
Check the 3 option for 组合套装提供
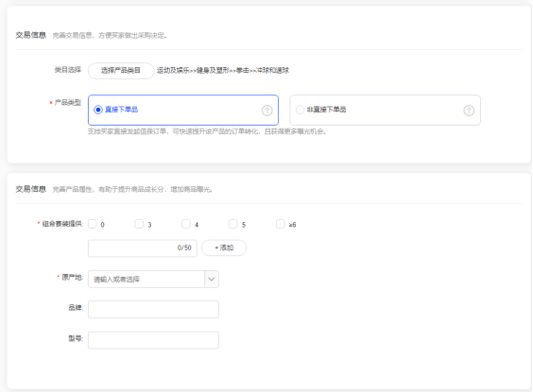(139, 224)
